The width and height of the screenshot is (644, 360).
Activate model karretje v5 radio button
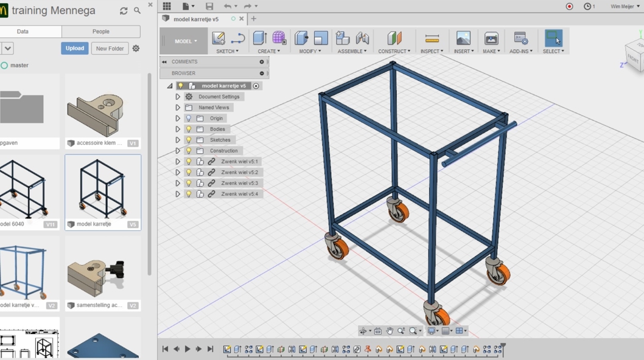click(x=256, y=86)
